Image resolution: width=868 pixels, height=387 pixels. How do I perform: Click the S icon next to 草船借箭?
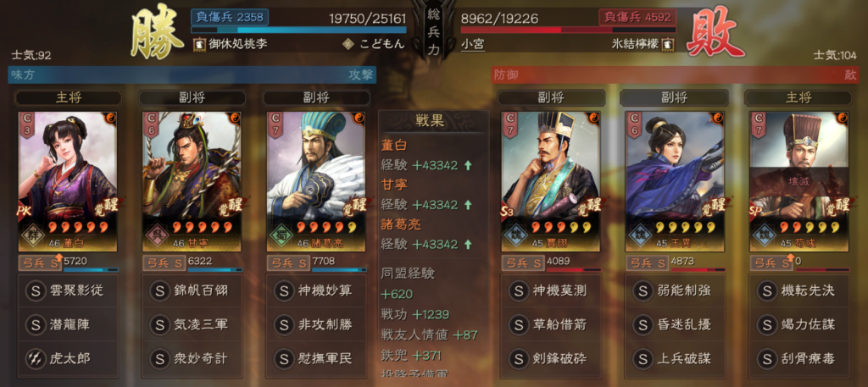(x=518, y=324)
